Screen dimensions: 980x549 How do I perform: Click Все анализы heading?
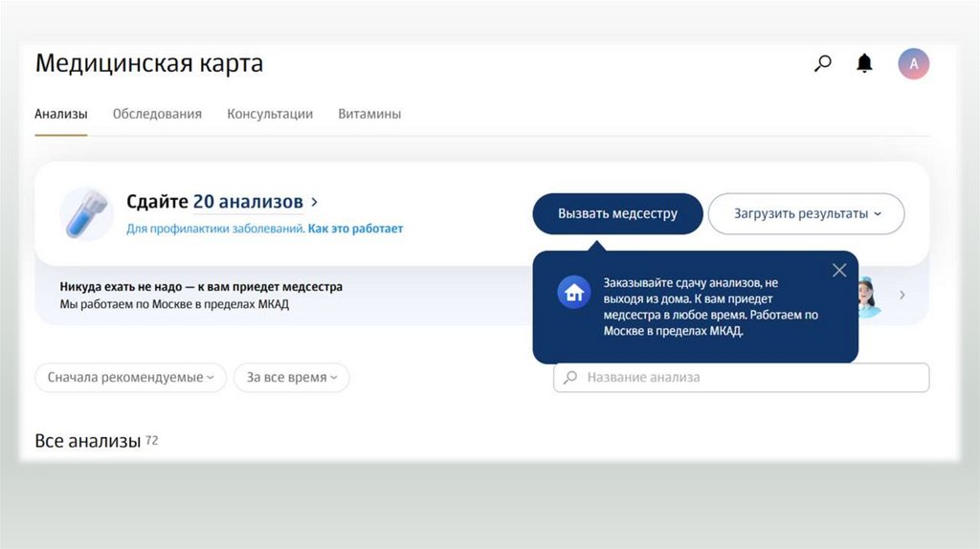[87, 441]
